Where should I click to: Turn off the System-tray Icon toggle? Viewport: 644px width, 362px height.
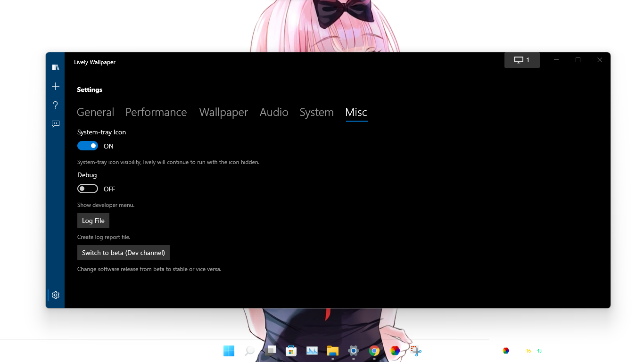(88, 146)
